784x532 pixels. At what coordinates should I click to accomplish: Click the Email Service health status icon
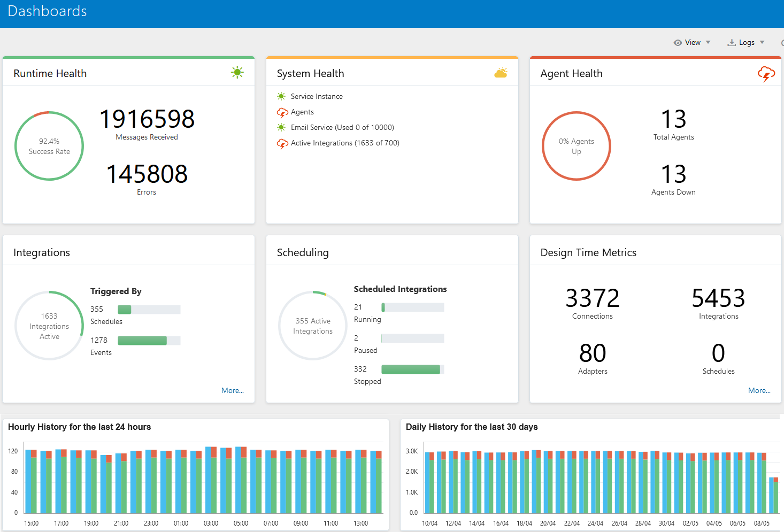tap(281, 127)
